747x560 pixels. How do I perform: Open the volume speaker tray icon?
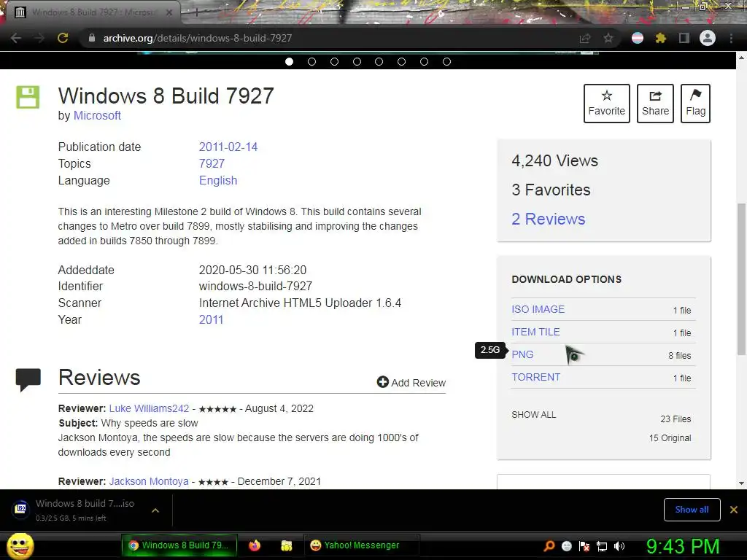pos(619,546)
